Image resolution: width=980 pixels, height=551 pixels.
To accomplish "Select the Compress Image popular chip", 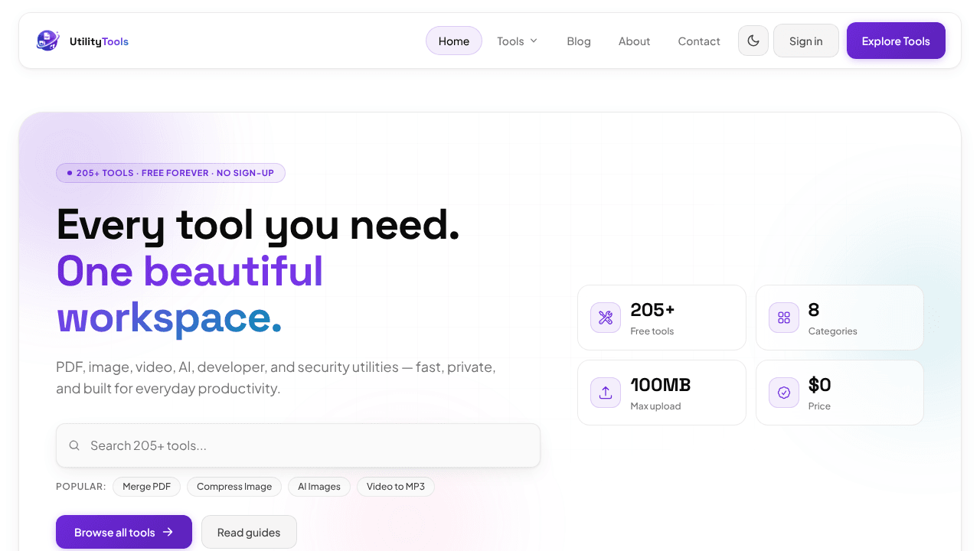I will (x=234, y=487).
